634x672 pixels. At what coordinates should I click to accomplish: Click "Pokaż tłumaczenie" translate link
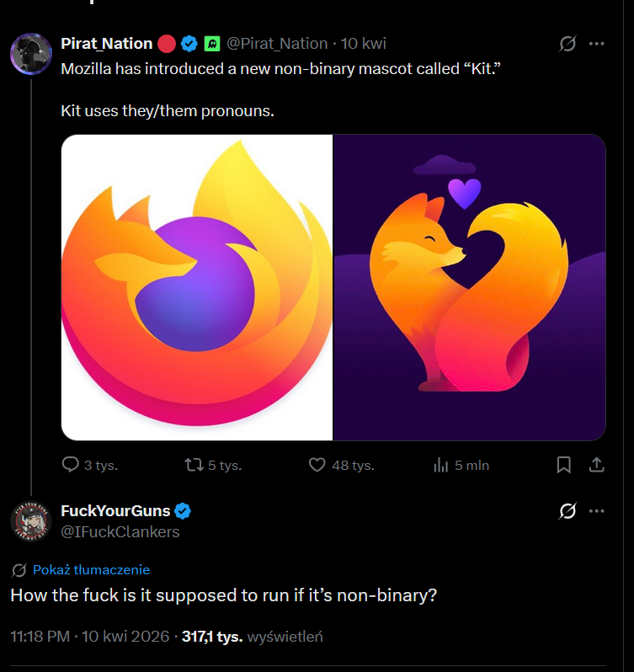[x=91, y=569]
